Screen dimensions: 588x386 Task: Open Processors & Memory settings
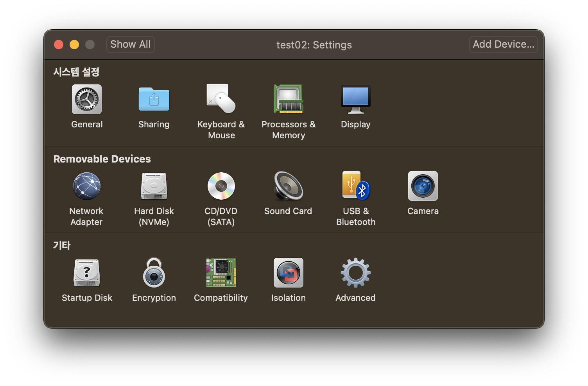289,99
